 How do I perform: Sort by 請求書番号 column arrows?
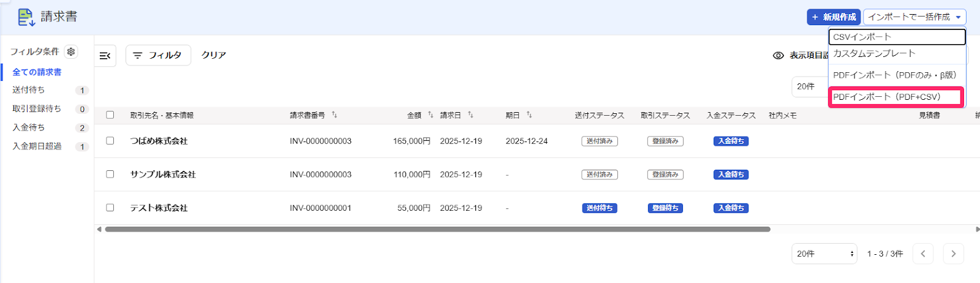click(x=334, y=115)
